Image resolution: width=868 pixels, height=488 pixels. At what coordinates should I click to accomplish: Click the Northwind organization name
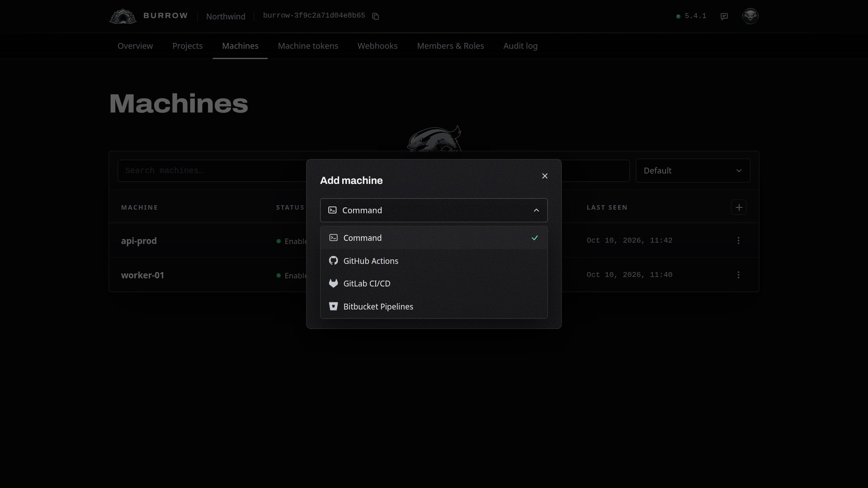tap(226, 16)
